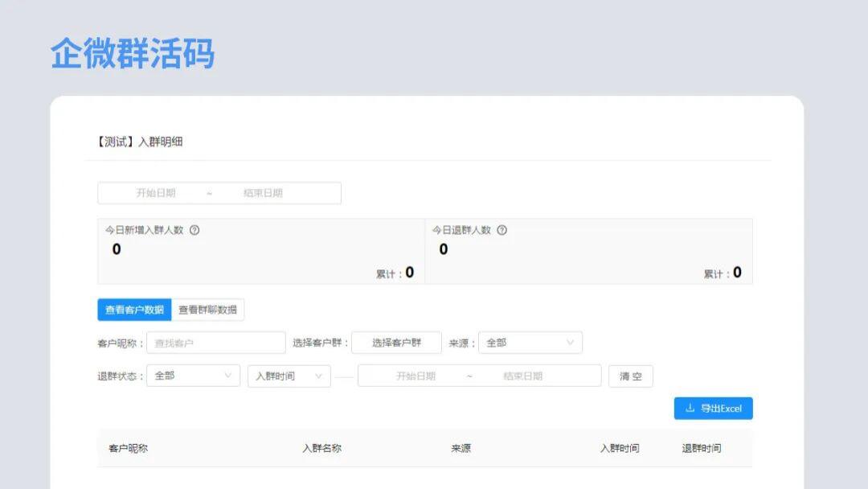Click the dropdown arrow of the 来源 selector
The height and width of the screenshot is (489, 868).
click(x=571, y=342)
